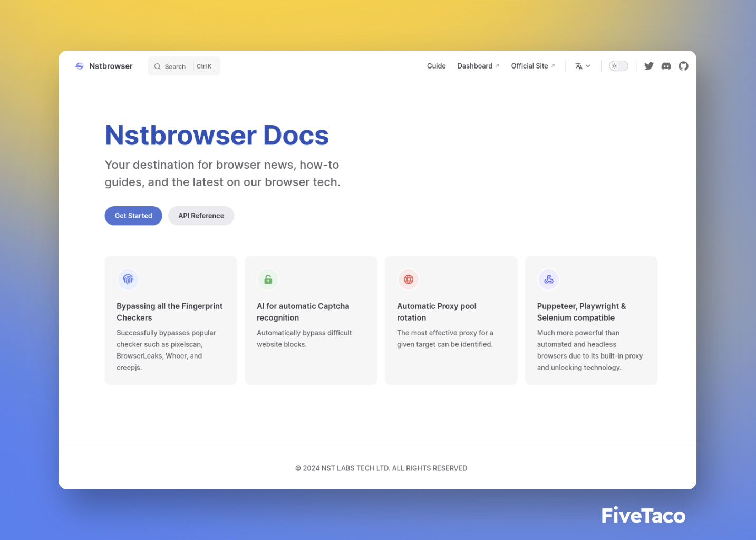Open the language translation dropdown
This screenshot has width=756, height=540.
[583, 66]
